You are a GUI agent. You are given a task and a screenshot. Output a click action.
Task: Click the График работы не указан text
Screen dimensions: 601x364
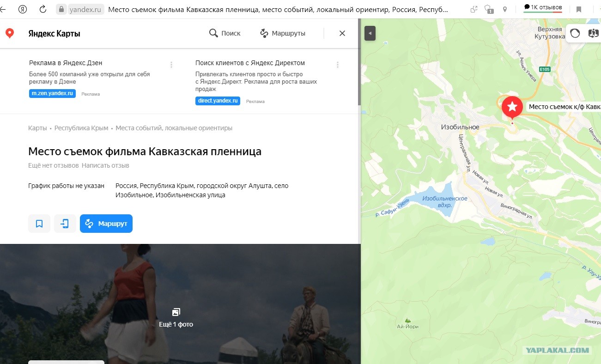(67, 186)
